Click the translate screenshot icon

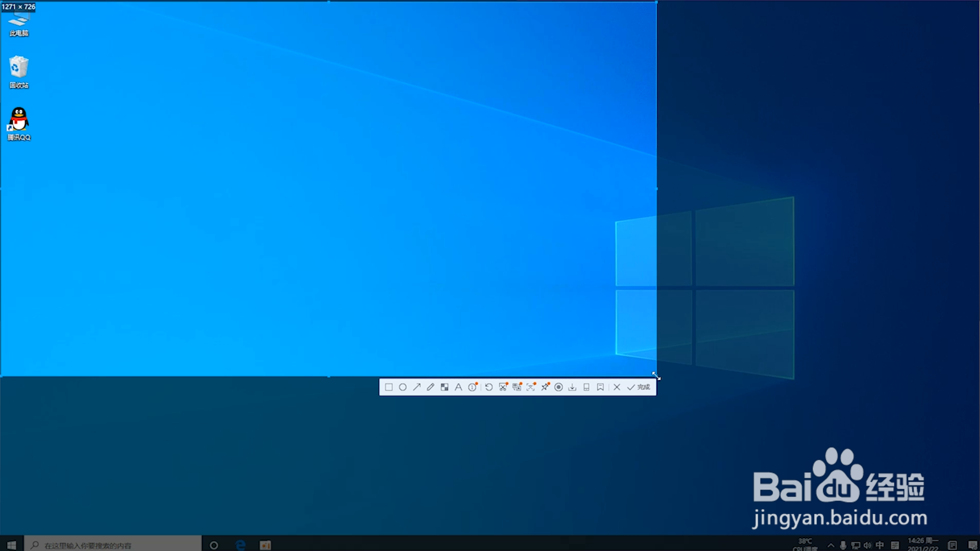click(517, 387)
